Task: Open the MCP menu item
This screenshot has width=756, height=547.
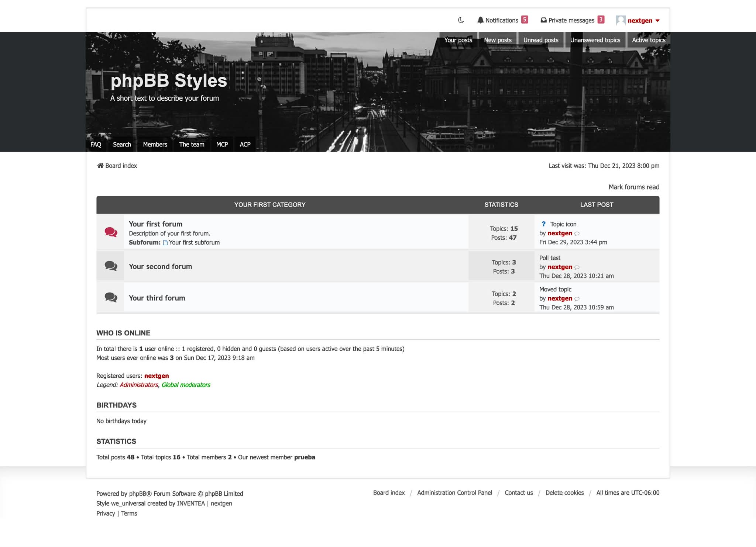Action: click(x=222, y=144)
